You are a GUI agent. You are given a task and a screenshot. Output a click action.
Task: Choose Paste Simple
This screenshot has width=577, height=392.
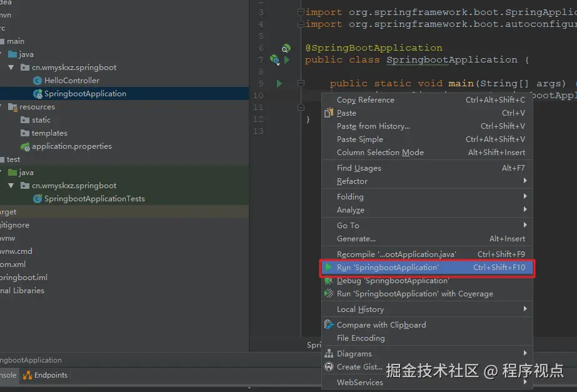[427, 139]
